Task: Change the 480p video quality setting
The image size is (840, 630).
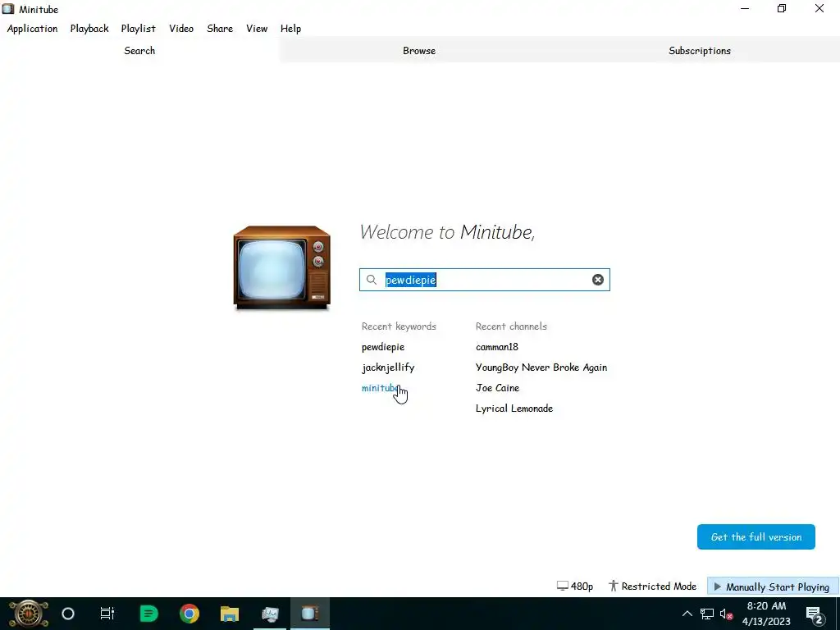Action: (x=575, y=586)
